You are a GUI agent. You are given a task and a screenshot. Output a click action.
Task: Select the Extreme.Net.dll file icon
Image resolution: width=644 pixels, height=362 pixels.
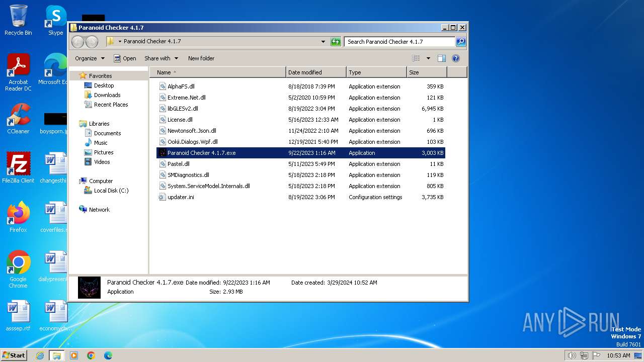163,98
